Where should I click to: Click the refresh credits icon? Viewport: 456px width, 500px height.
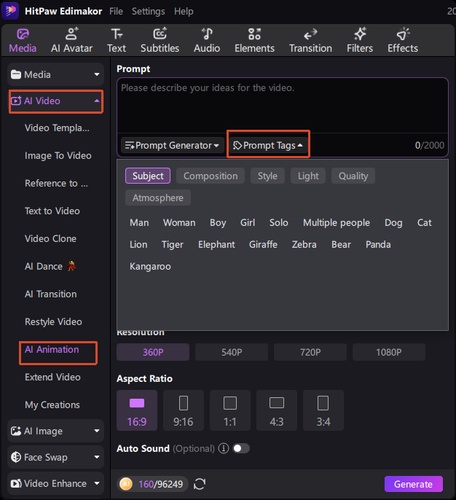pos(199,484)
